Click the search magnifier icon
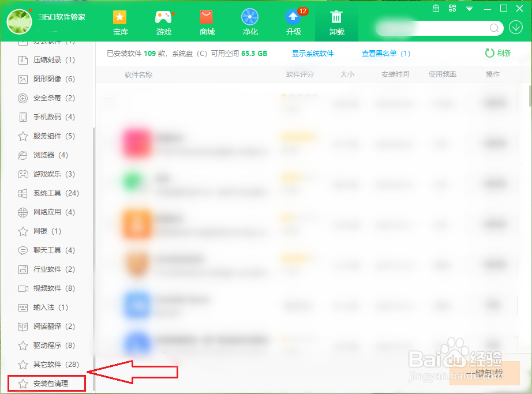The width and height of the screenshot is (532, 394). 494,28
